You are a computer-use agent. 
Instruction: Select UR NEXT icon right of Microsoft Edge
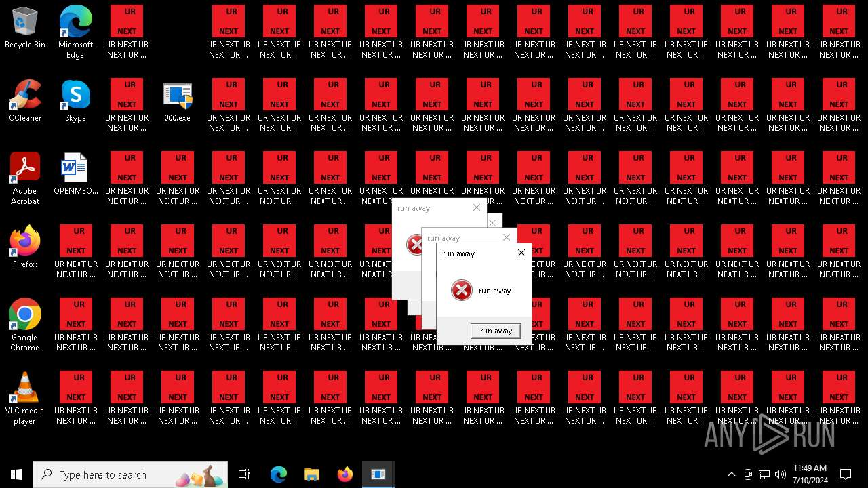click(x=127, y=33)
